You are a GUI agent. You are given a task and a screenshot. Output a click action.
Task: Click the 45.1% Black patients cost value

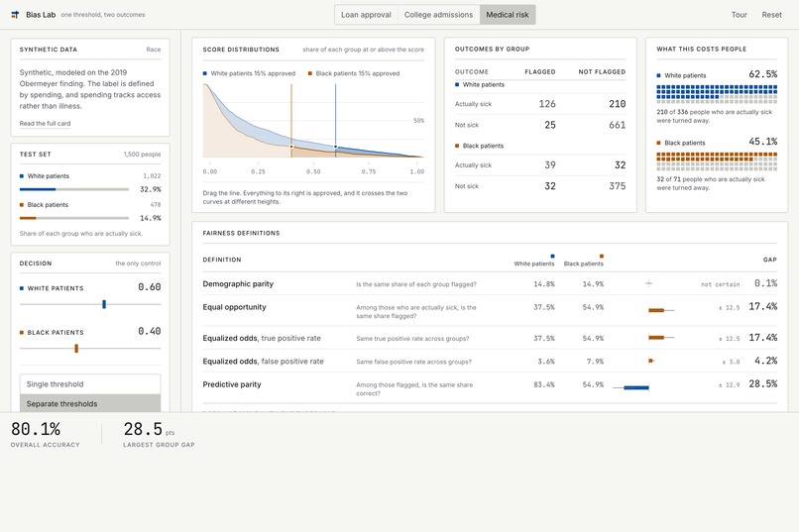pyautogui.click(x=763, y=142)
